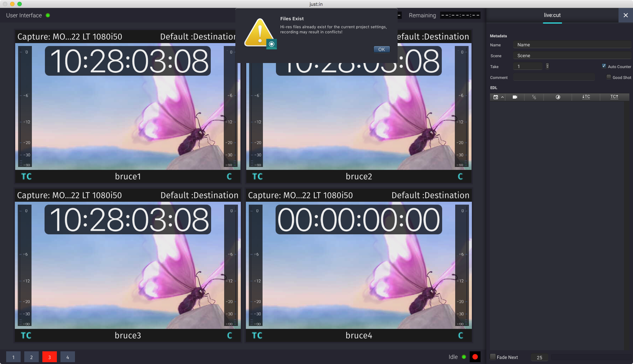Click the EDL duration clock column icon
Screen dimensions: 633x364
point(558,97)
